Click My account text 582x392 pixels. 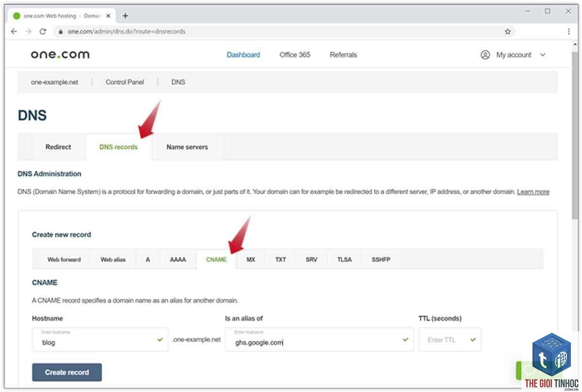pyautogui.click(x=514, y=55)
